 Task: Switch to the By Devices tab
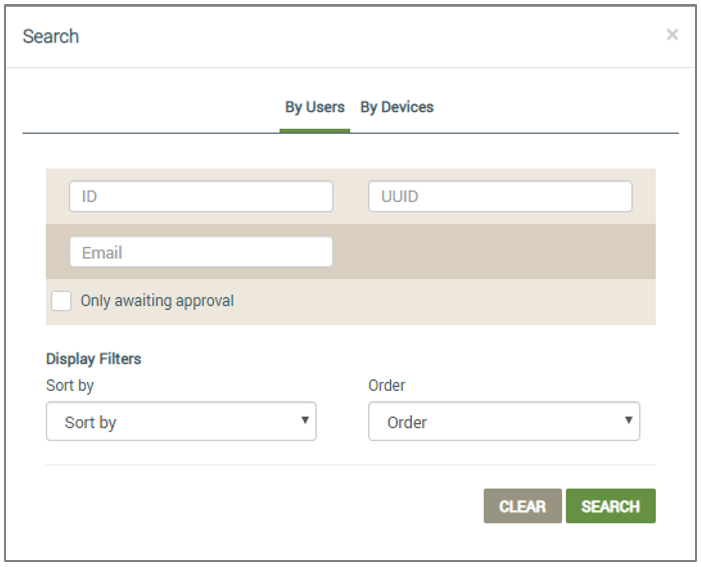click(397, 107)
